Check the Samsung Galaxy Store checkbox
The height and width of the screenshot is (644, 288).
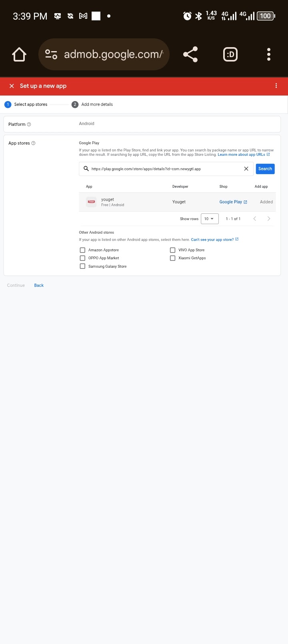[x=82, y=266]
